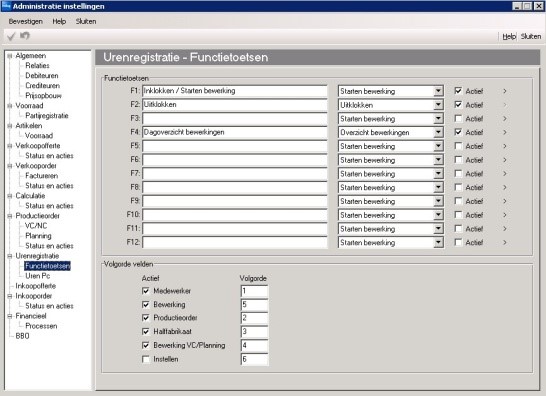
Task: Open the Bevestigen menu
Action: [x=25, y=21]
